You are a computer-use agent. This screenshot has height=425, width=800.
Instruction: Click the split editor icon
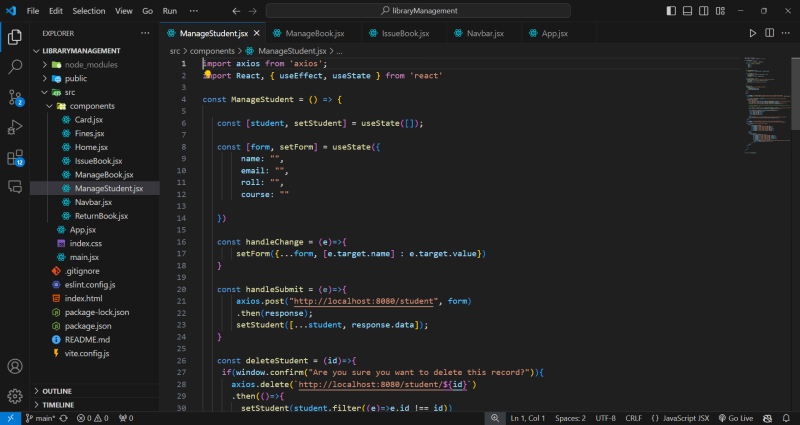pyautogui.click(x=770, y=33)
